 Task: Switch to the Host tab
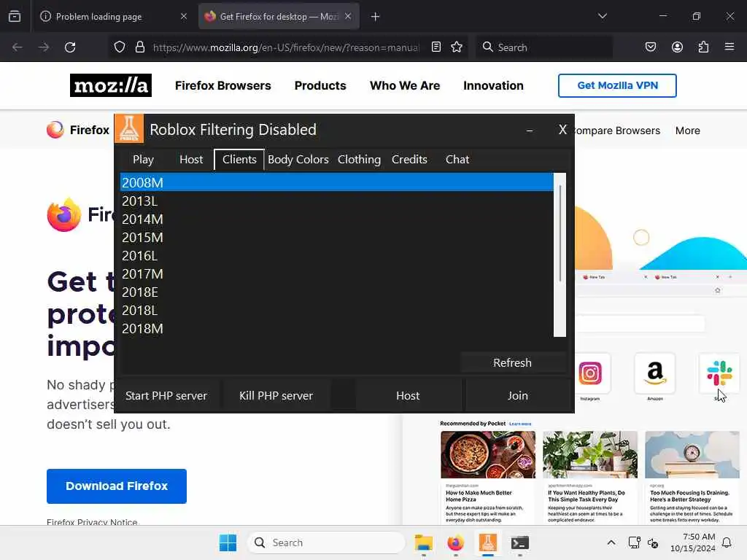(191, 160)
